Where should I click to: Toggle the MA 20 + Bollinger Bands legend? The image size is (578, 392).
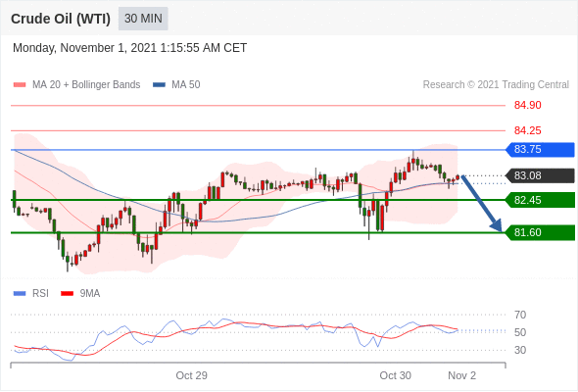(76, 85)
